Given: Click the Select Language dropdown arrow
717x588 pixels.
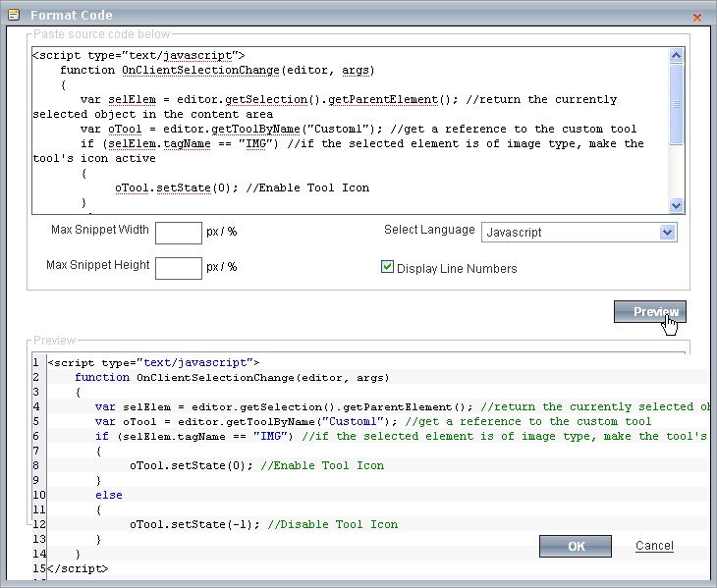Looking at the screenshot, I should (668, 232).
